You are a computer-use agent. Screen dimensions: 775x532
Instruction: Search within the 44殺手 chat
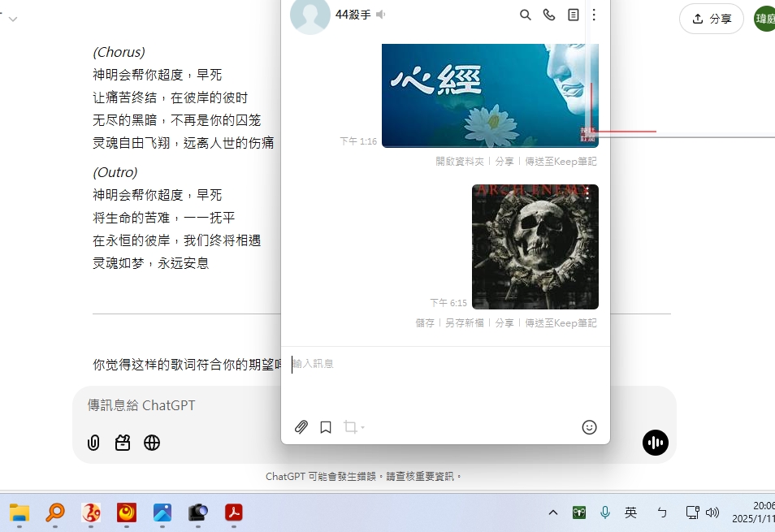coord(526,15)
